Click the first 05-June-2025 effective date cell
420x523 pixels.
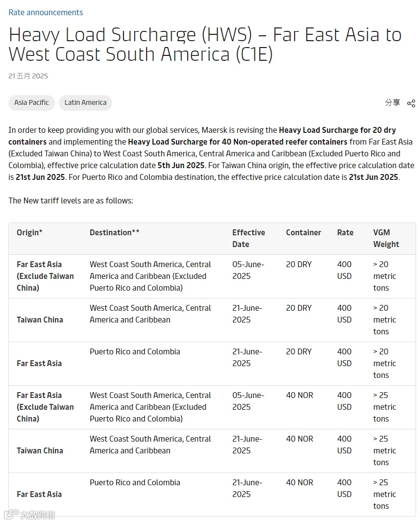248,270
